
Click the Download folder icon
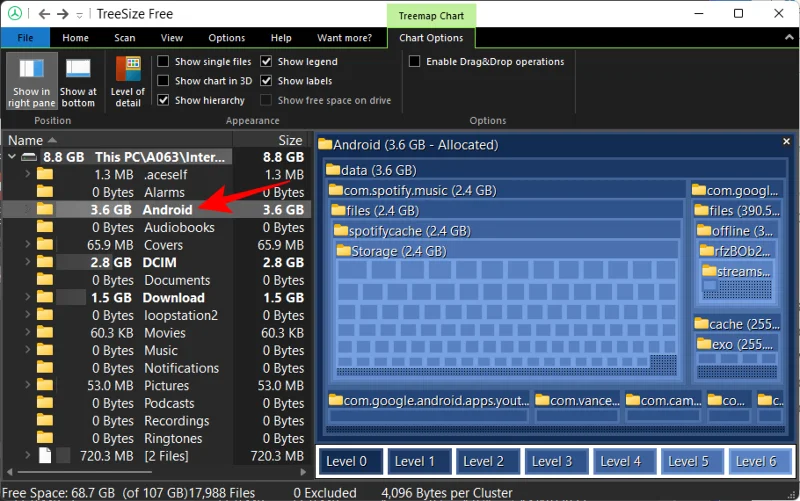tap(45, 297)
